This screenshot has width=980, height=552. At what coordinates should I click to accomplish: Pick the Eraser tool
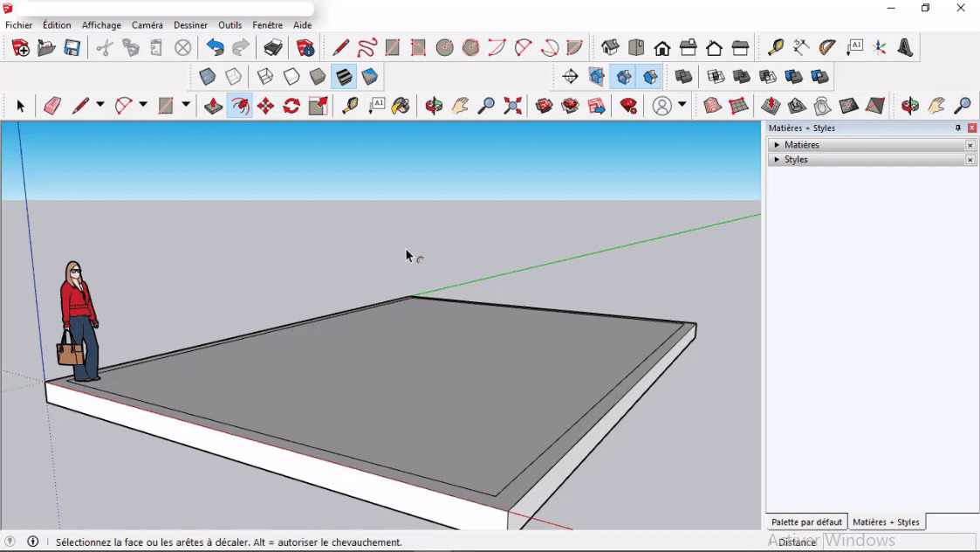pyautogui.click(x=52, y=105)
